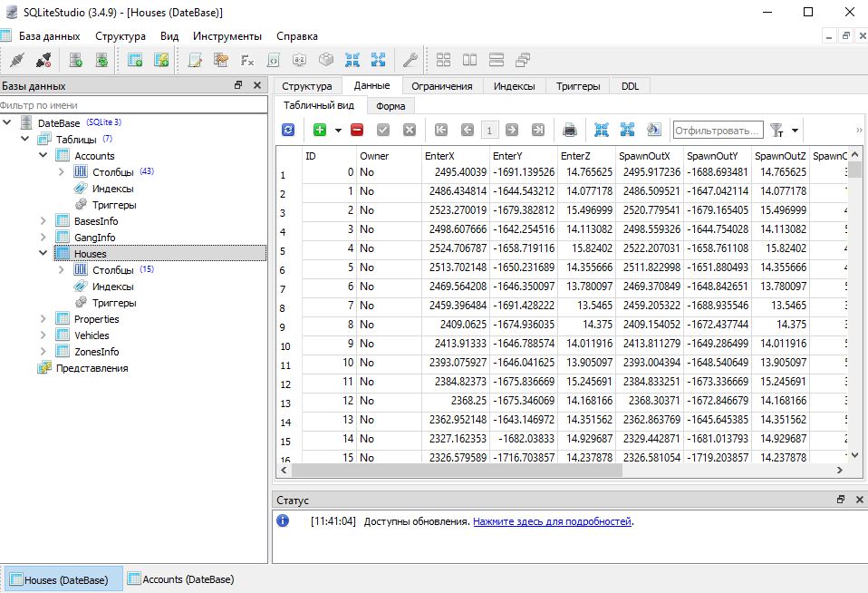The height and width of the screenshot is (593, 868).
Task: Tile windows horizontally with the stacked bars icon
Action: pyautogui.click(x=497, y=60)
